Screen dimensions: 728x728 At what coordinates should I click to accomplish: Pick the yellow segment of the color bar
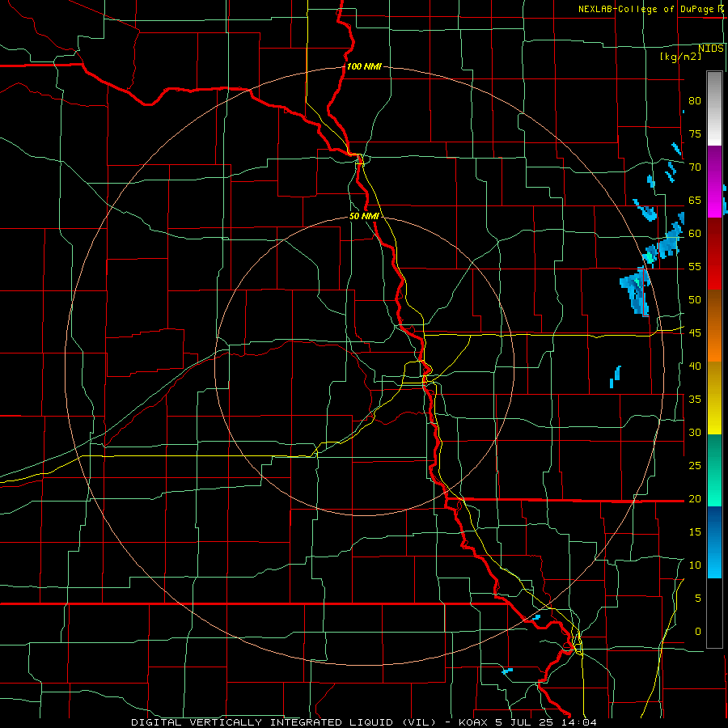714,398
